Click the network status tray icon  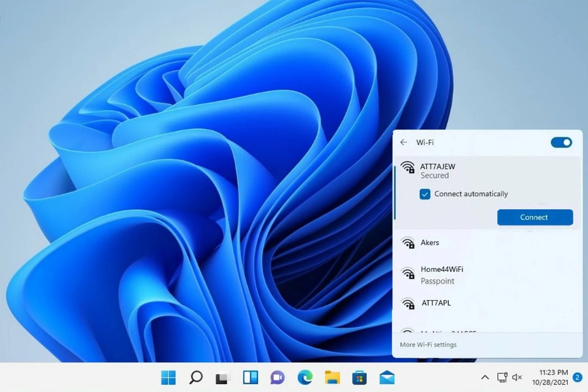[x=502, y=377]
